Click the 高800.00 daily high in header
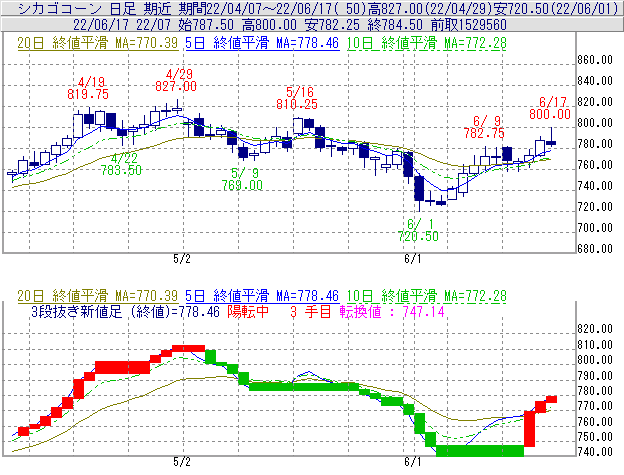The width and height of the screenshot is (624, 475). pyautogui.click(x=269, y=25)
